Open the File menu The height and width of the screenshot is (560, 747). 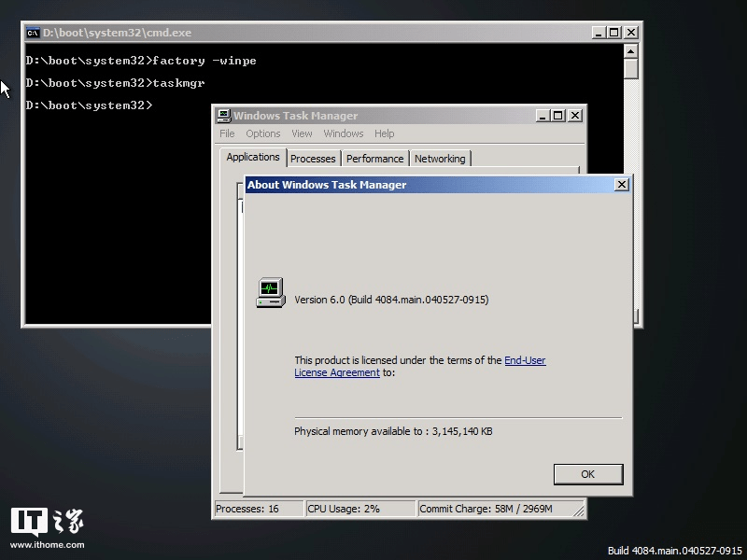[226, 133]
